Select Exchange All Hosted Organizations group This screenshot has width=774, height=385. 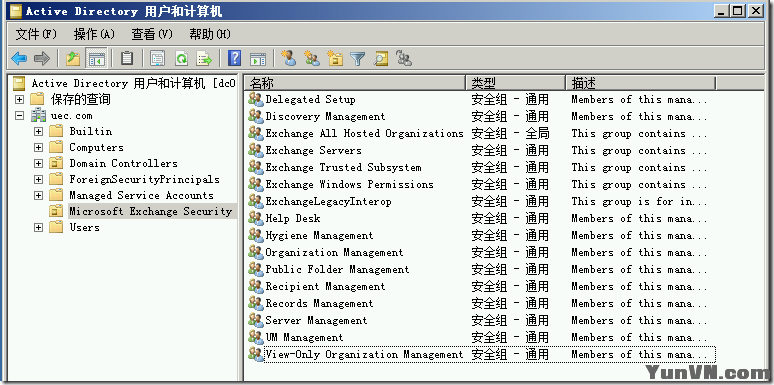tap(364, 133)
